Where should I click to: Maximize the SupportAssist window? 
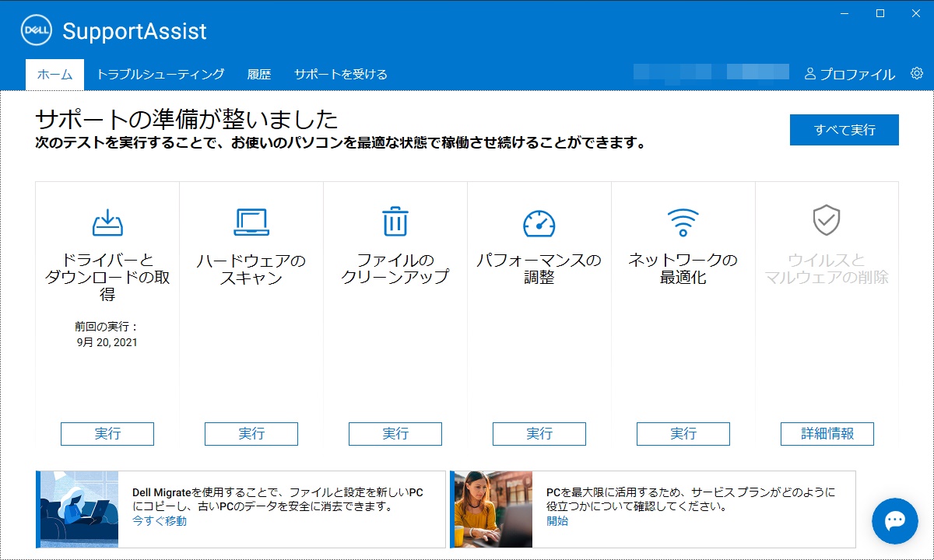(x=880, y=13)
